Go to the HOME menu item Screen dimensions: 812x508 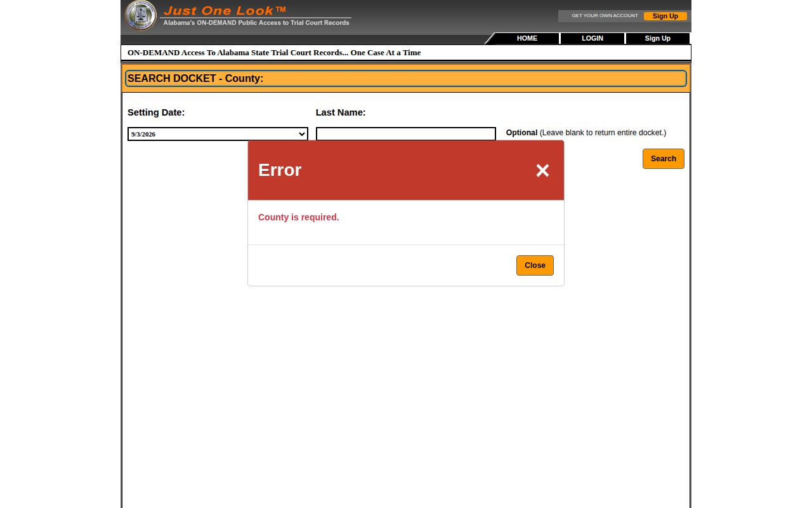(527, 38)
